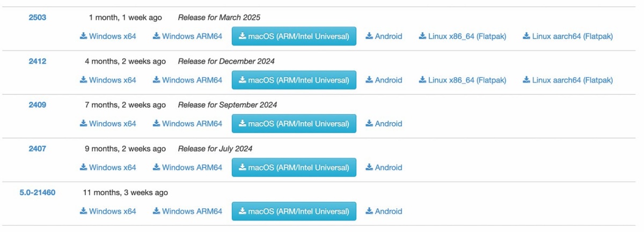Viewport: 644px width, 232px height.
Task: Download macOS Universal build for 2407
Action: click(x=294, y=167)
